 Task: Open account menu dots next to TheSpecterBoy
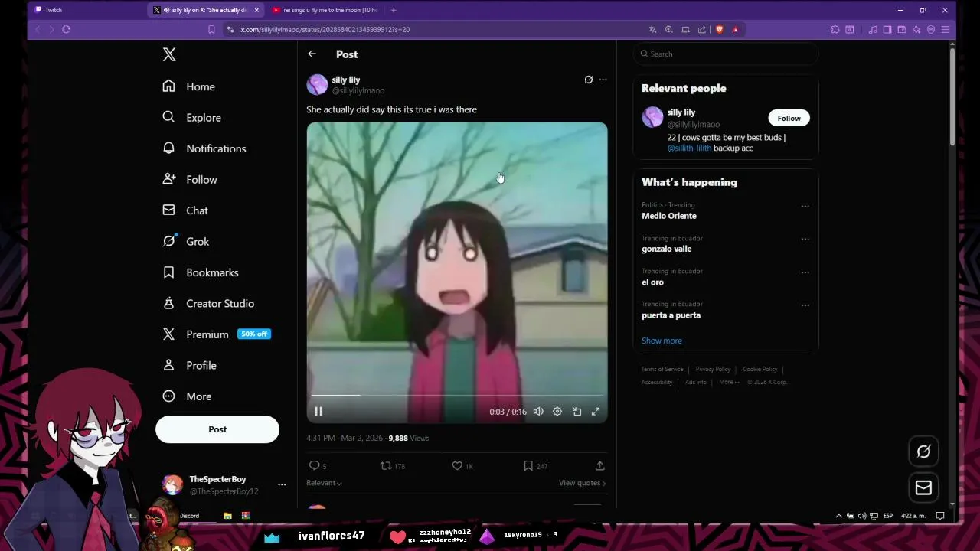click(282, 484)
